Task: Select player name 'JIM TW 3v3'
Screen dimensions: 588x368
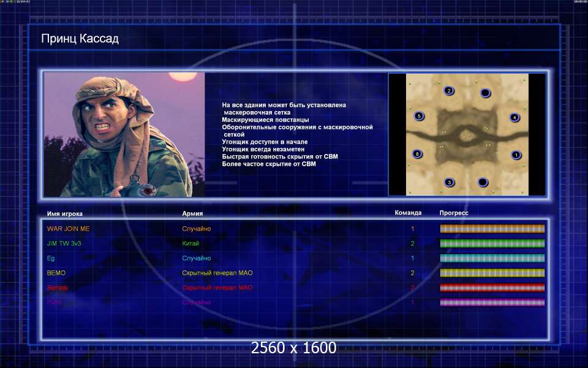Action: coord(64,243)
